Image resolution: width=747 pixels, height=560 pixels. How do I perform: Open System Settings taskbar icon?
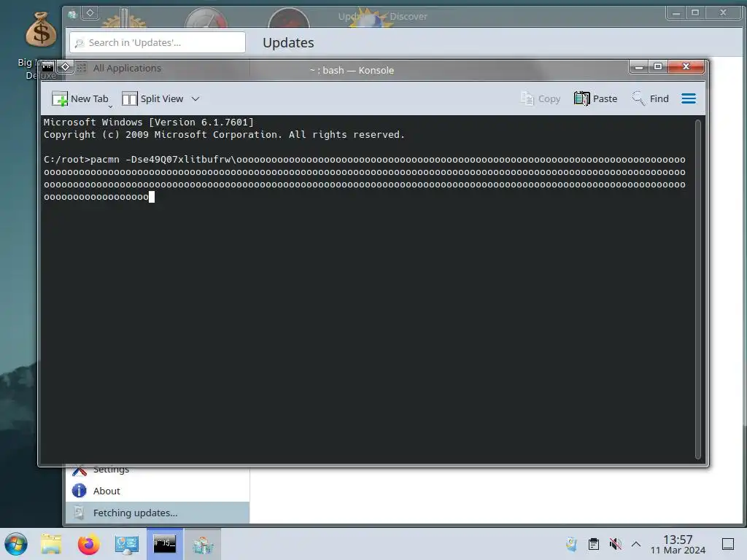pyautogui.click(x=127, y=544)
